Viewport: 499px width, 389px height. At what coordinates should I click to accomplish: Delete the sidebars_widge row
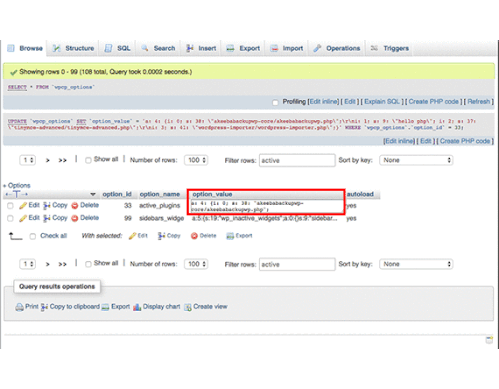85,218
